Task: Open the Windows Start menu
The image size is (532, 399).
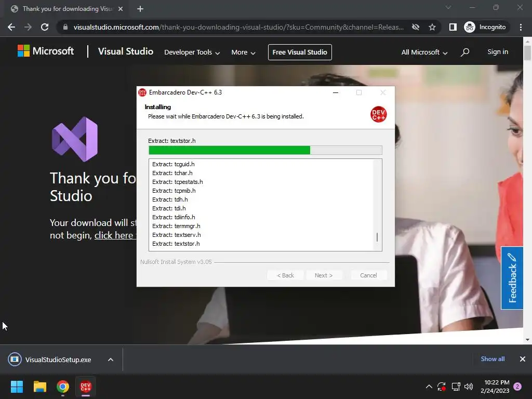Action: [x=17, y=387]
